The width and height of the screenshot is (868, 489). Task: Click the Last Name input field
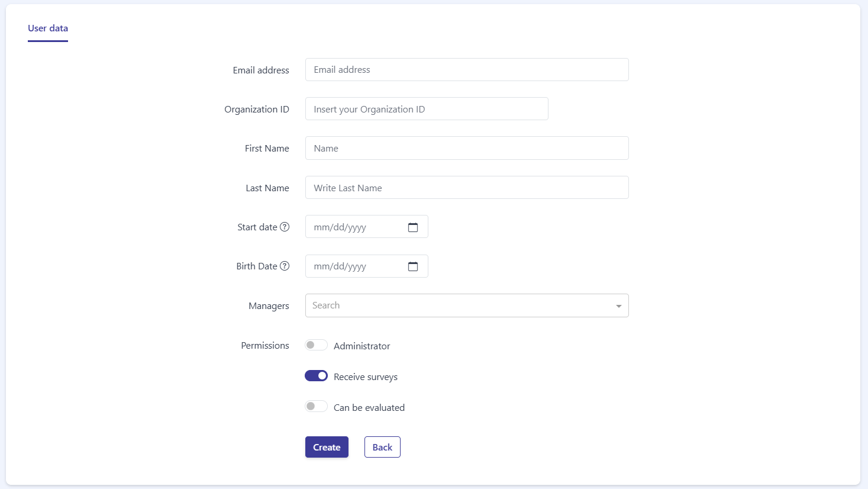click(467, 188)
